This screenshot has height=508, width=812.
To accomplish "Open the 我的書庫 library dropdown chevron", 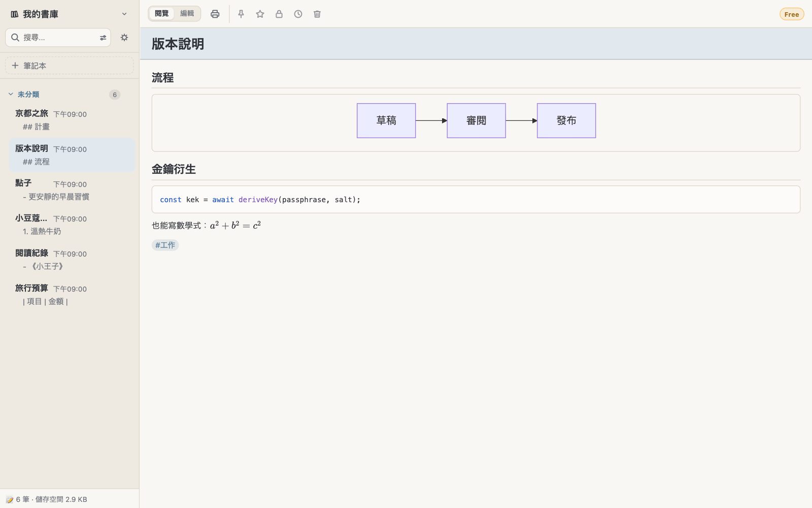I will point(124,14).
